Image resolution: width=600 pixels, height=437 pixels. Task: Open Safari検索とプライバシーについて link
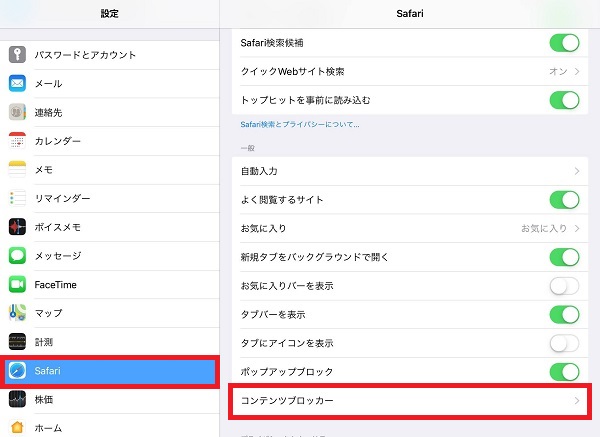pos(300,124)
